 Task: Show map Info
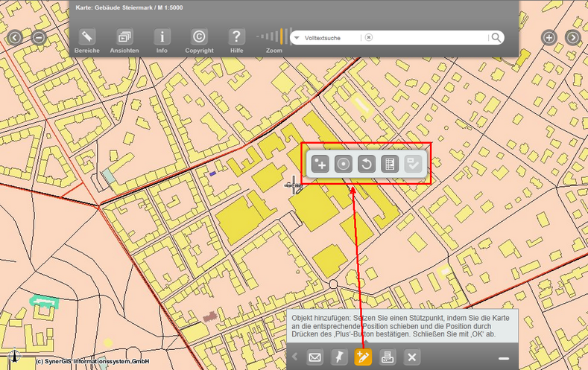pyautogui.click(x=162, y=37)
